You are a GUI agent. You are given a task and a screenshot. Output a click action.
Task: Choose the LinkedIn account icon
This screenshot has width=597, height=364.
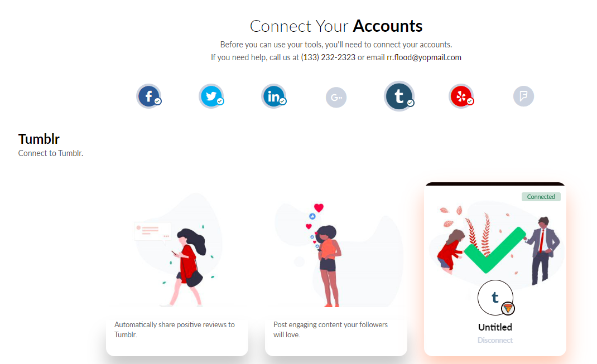pos(274,96)
